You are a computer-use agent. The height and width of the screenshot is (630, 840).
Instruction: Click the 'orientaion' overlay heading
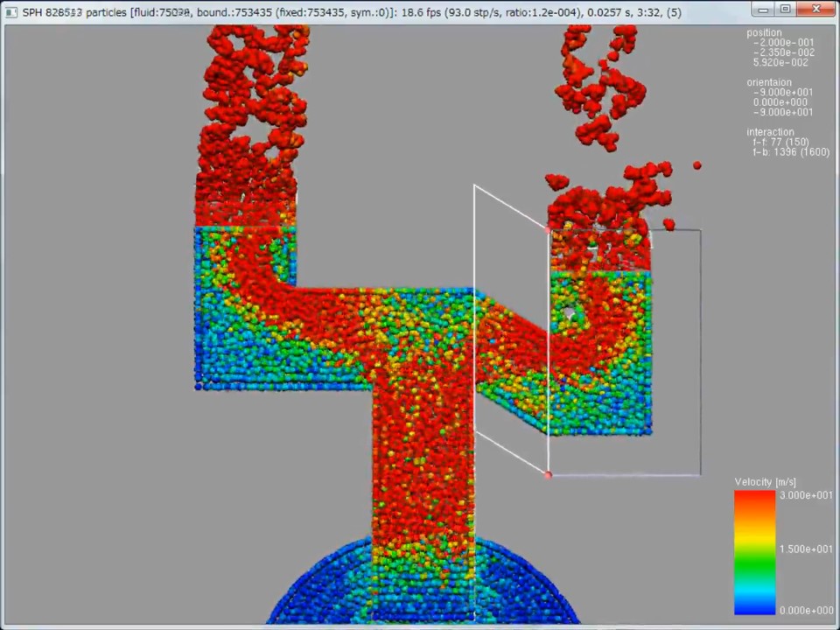(x=769, y=82)
